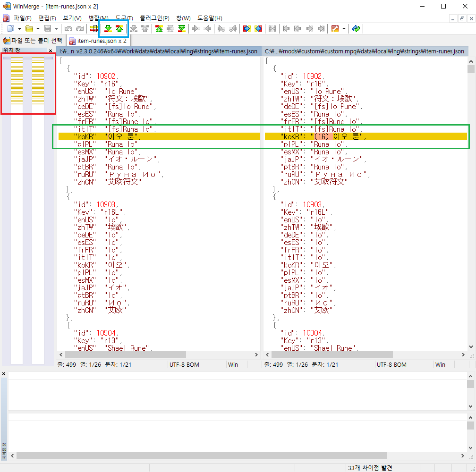The height and width of the screenshot is (472, 476).
Task: Go to the last file icon
Action: (x=321, y=28)
